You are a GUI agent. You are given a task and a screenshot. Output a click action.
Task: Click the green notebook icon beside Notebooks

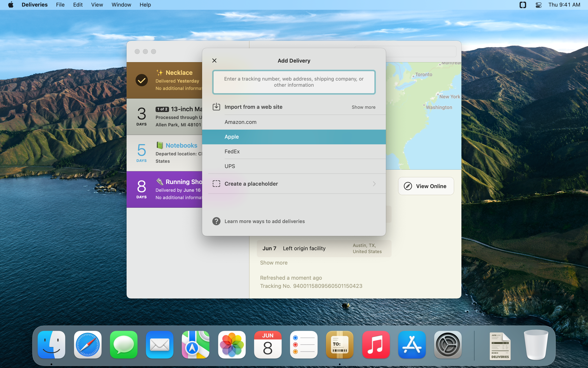coord(160,145)
